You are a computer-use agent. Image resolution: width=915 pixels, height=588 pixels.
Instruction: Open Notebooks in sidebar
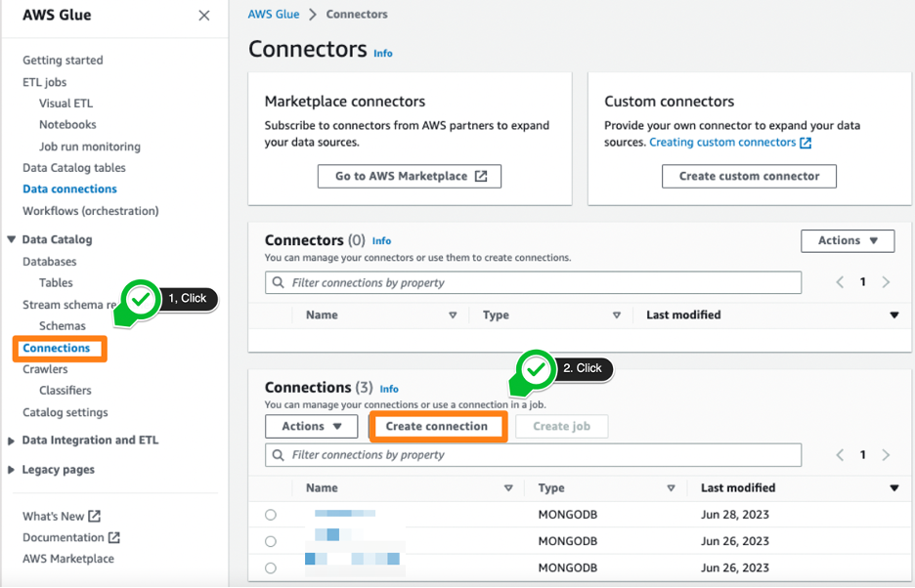click(x=67, y=124)
